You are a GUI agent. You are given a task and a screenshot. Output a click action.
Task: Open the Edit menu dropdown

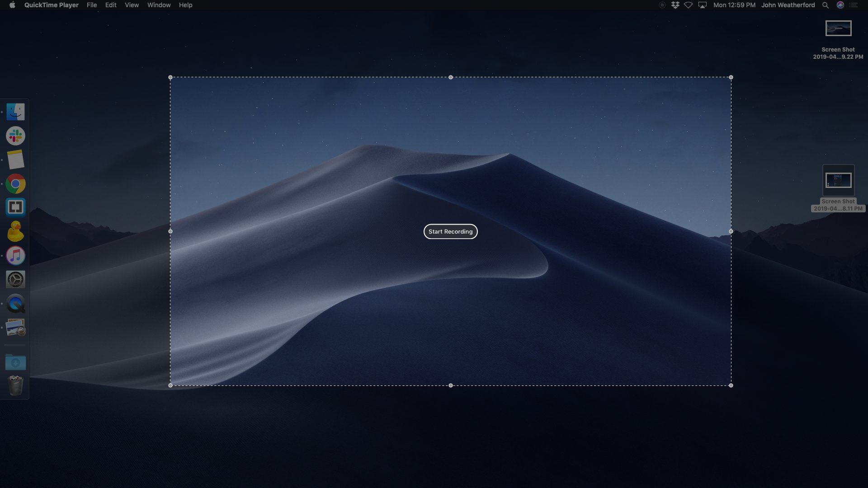tap(111, 5)
